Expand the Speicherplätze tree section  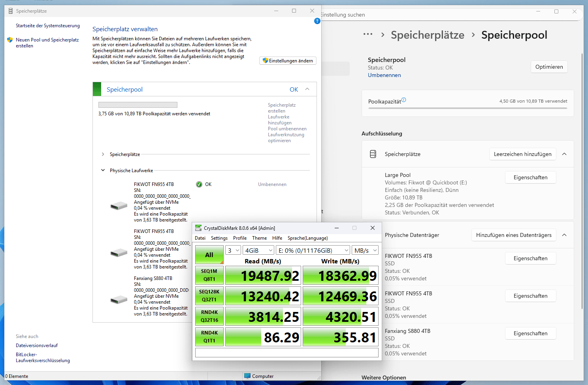click(x=103, y=154)
